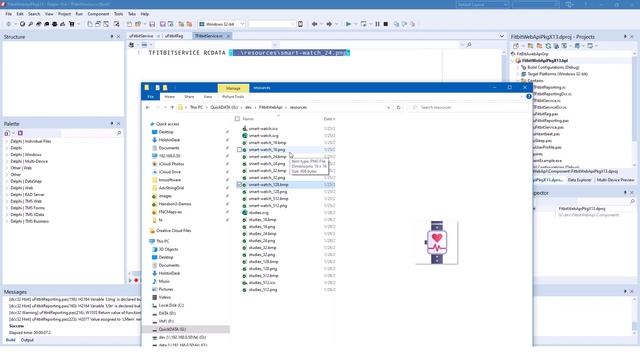Click the back navigation arrow in Delphi toolbar
The width and height of the screenshot is (640, 360).
314,24
